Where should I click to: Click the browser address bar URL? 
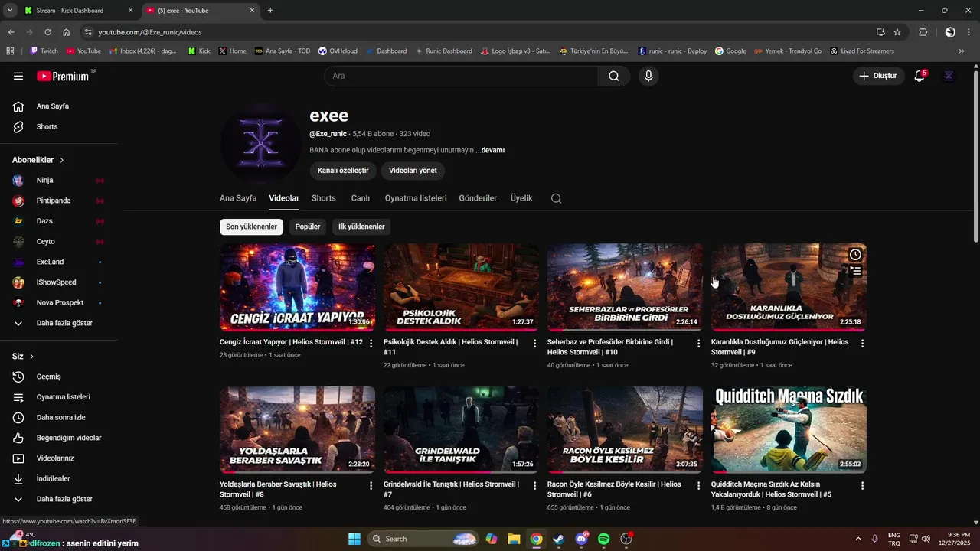(x=150, y=32)
